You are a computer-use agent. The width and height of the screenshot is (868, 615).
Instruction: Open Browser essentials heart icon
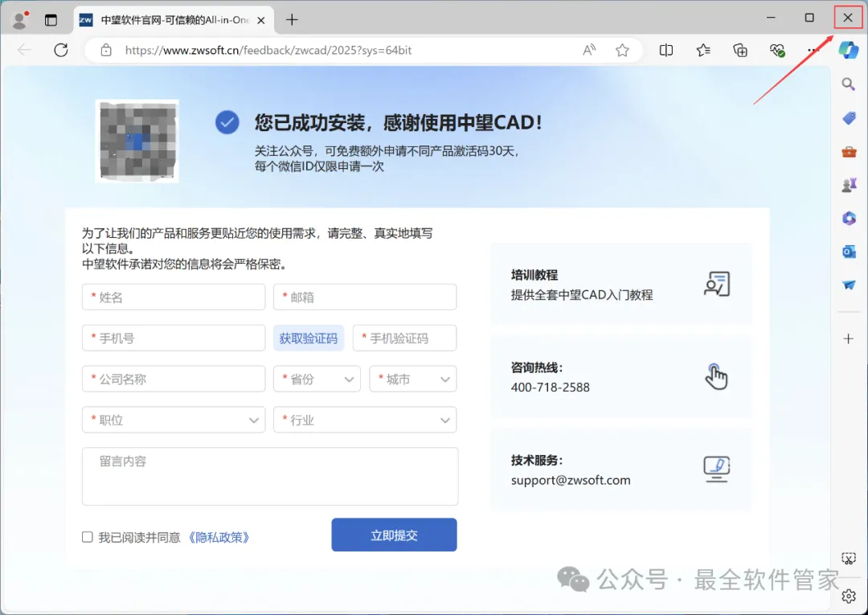[777, 51]
